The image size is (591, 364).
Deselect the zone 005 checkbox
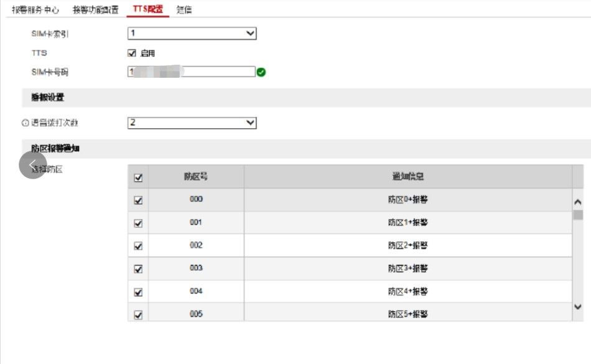coord(138,315)
